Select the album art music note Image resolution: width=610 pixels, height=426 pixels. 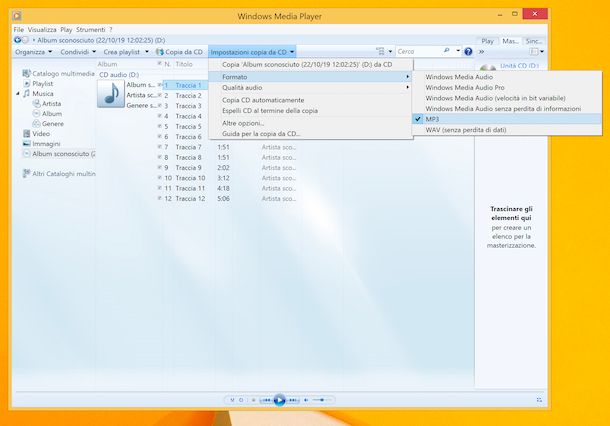click(111, 94)
